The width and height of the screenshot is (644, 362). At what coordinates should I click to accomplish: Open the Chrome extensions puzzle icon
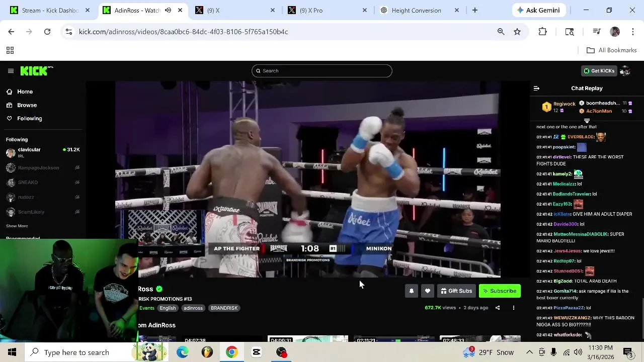(x=542, y=32)
